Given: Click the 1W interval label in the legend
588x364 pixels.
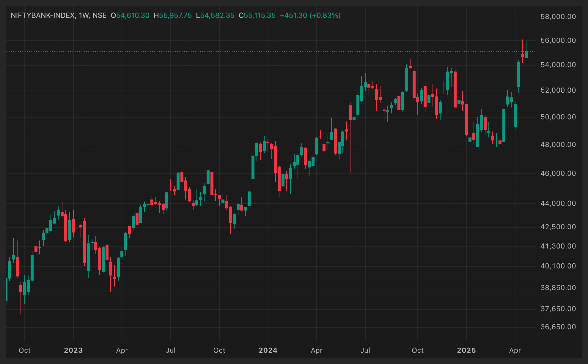Looking at the screenshot, I should pyautogui.click(x=84, y=15).
